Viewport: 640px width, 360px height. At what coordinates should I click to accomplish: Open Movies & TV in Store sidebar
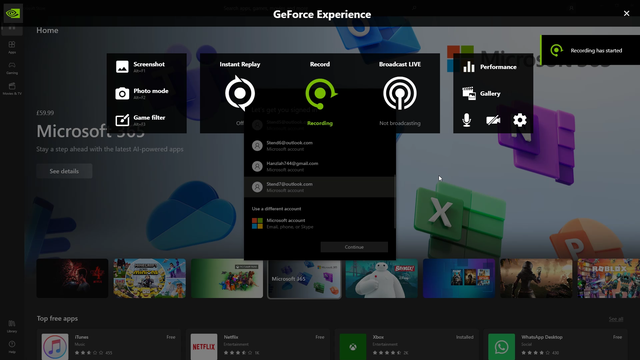12,89
